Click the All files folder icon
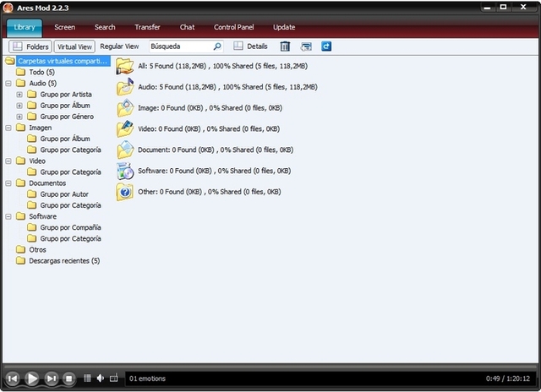Viewport: 541px width, 392px height. click(x=124, y=66)
